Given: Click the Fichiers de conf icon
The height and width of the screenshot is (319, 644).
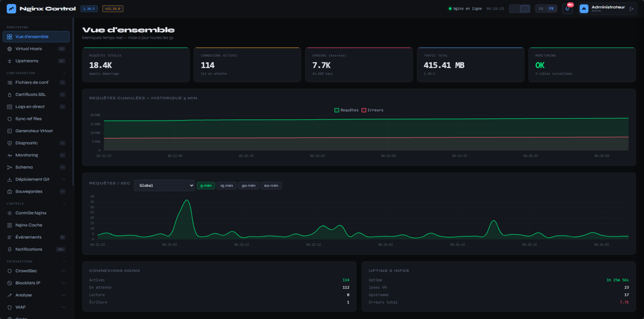Looking at the screenshot, I should point(10,82).
